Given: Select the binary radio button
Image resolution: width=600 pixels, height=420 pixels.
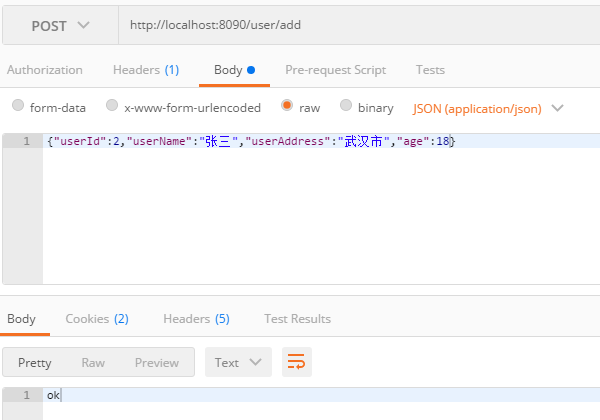Looking at the screenshot, I should (346, 105).
